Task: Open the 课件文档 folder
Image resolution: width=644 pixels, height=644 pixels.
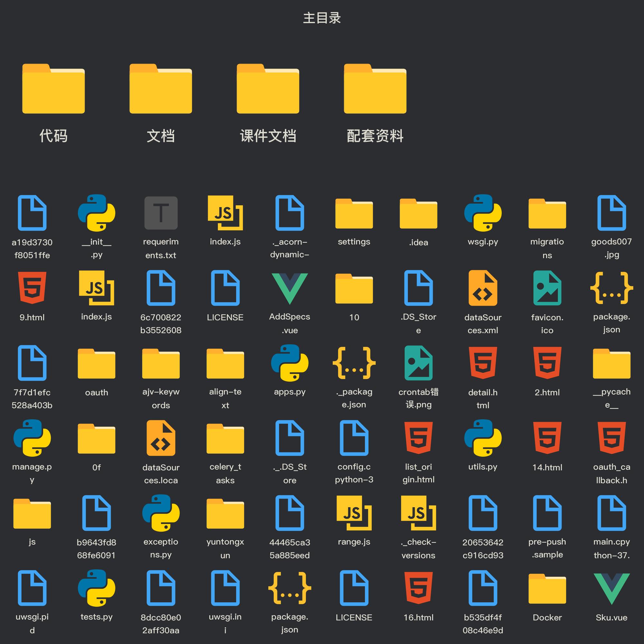Action: point(268,88)
